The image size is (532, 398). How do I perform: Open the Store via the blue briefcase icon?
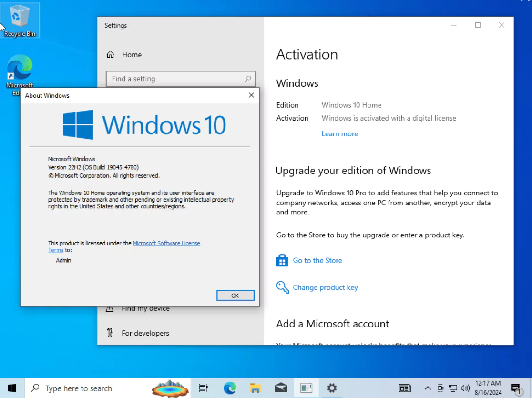tap(283, 260)
